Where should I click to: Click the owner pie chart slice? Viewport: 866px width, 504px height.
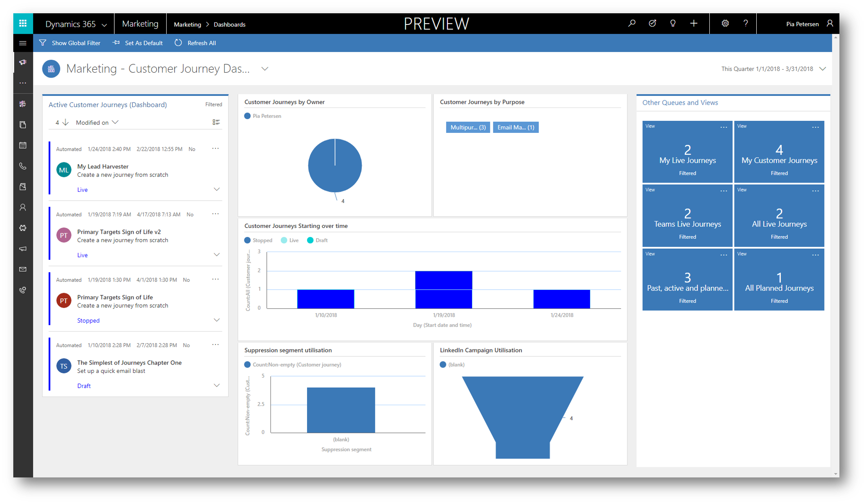[x=335, y=165]
